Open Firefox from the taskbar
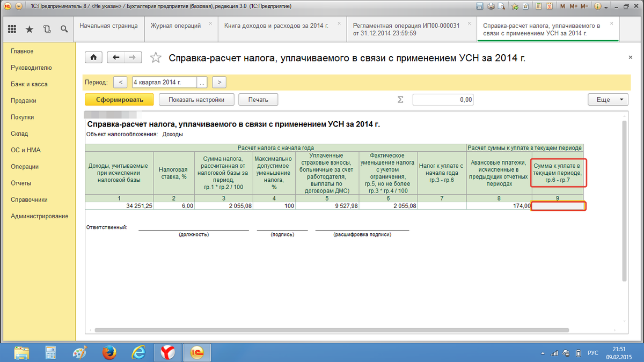 click(109, 352)
